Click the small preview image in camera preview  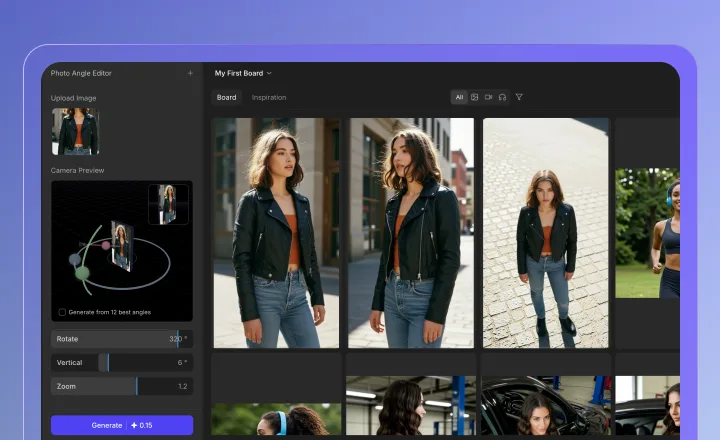point(168,204)
